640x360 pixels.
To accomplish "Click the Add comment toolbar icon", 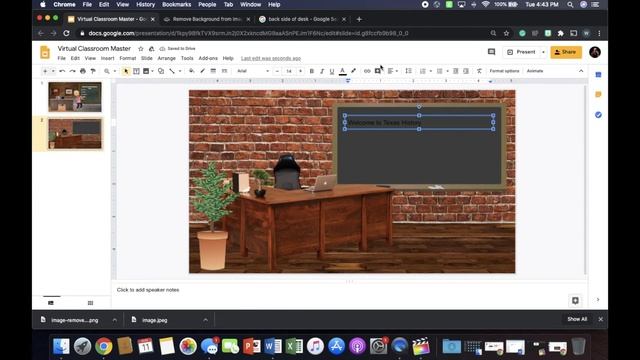I will (378, 71).
